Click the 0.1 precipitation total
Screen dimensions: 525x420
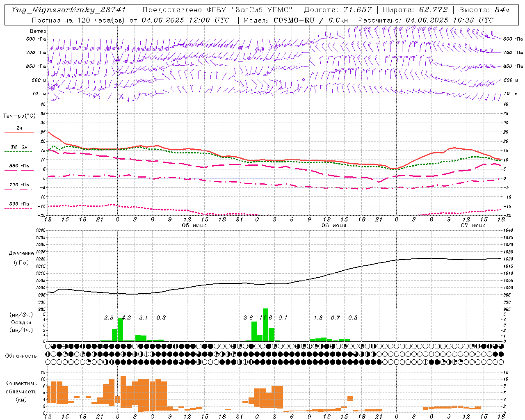pos(283,318)
